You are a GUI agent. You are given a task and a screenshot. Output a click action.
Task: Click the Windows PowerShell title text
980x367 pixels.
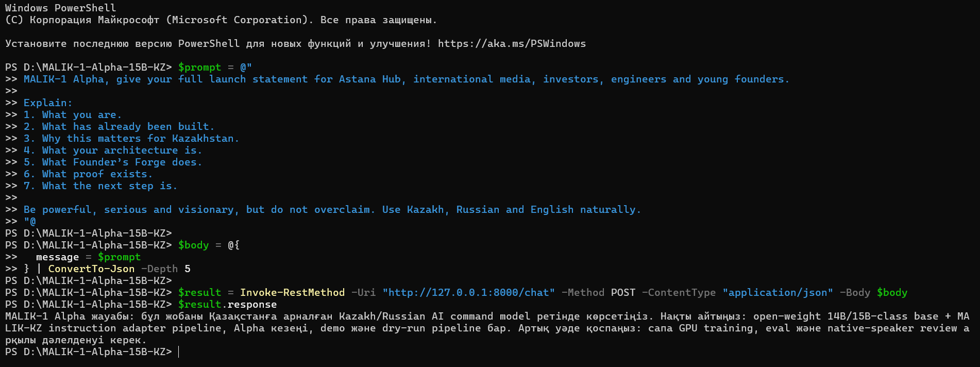click(61, 8)
